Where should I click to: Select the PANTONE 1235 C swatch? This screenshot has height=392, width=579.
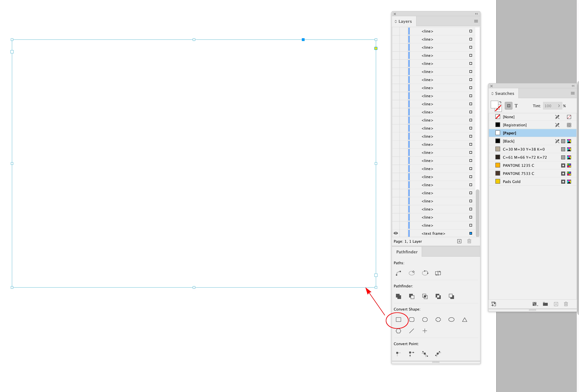coord(518,165)
